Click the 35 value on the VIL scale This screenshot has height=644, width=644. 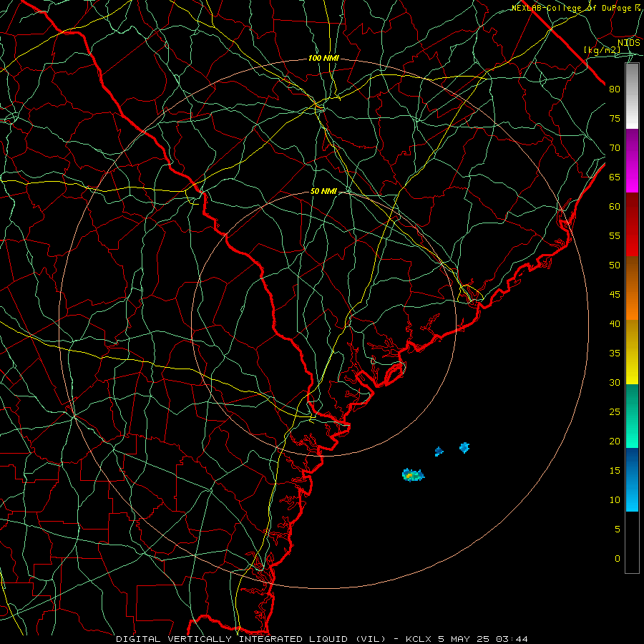615,353
